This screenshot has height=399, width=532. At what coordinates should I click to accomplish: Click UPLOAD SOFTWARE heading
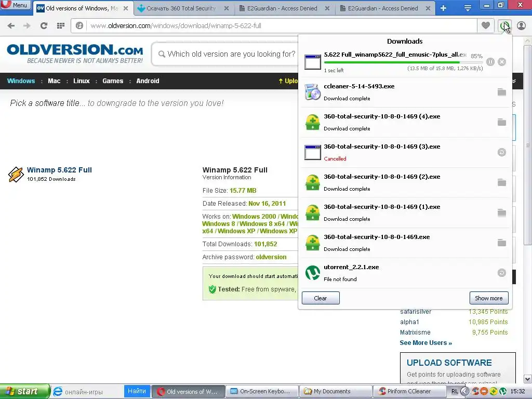point(449,363)
